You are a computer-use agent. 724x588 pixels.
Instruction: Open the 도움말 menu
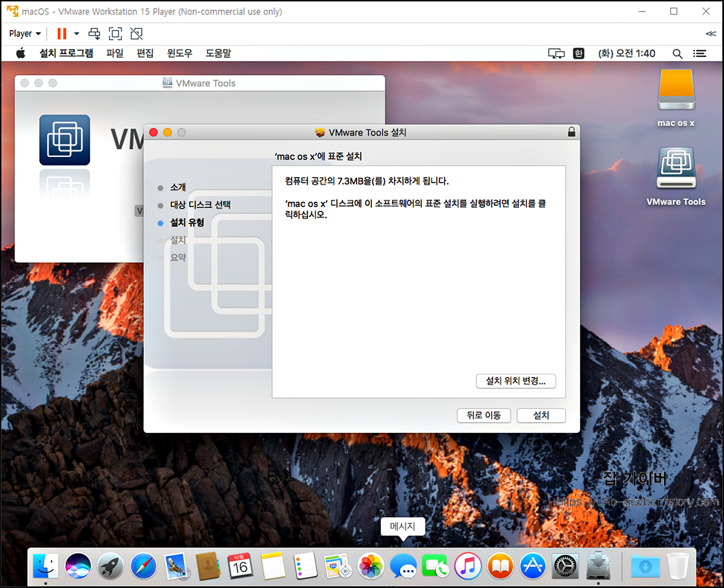click(x=218, y=53)
